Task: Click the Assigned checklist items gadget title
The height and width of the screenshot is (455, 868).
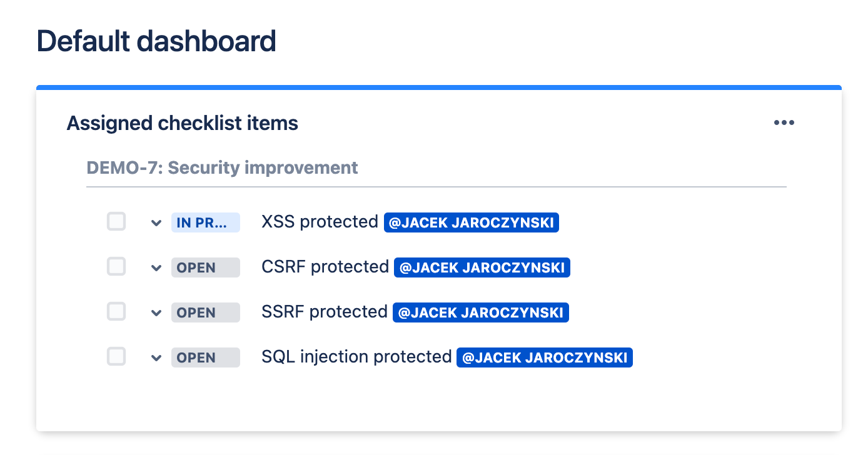Action: [x=183, y=122]
